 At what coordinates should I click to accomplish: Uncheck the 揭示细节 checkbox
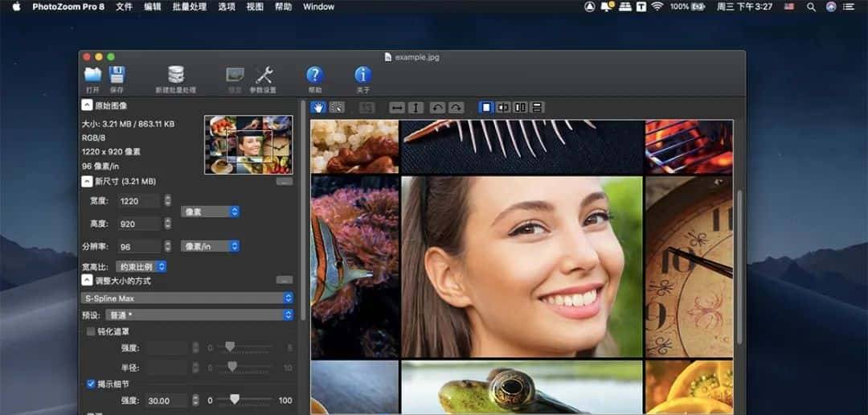91,384
